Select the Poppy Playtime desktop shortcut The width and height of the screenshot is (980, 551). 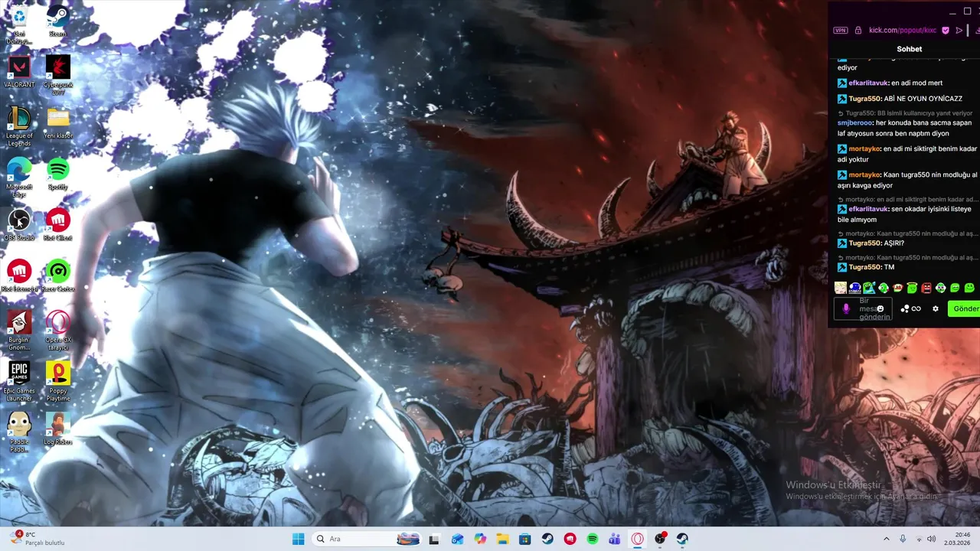pos(57,381)
